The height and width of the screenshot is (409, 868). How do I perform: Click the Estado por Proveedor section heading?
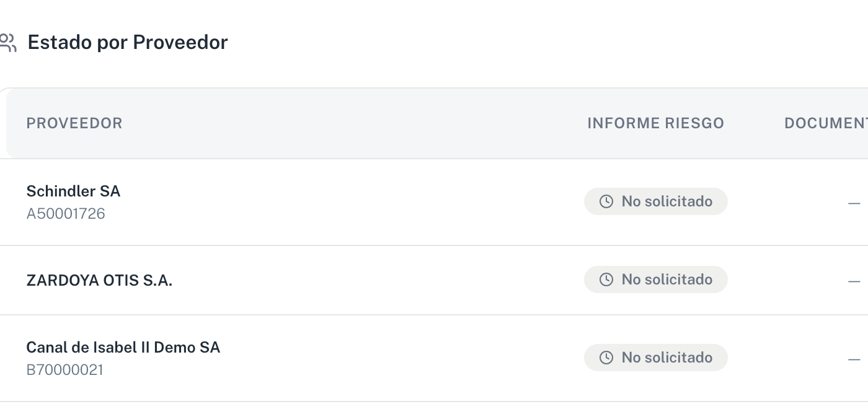[128, 42]
